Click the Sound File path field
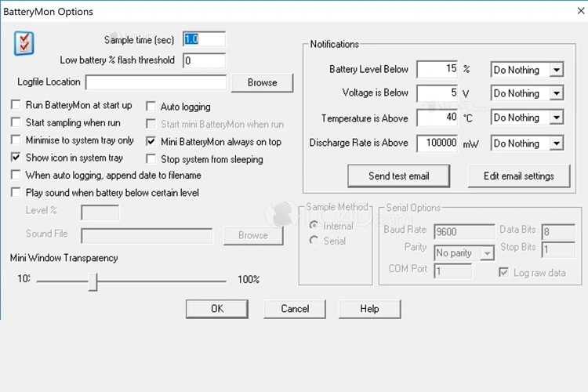 click(147, 235)
